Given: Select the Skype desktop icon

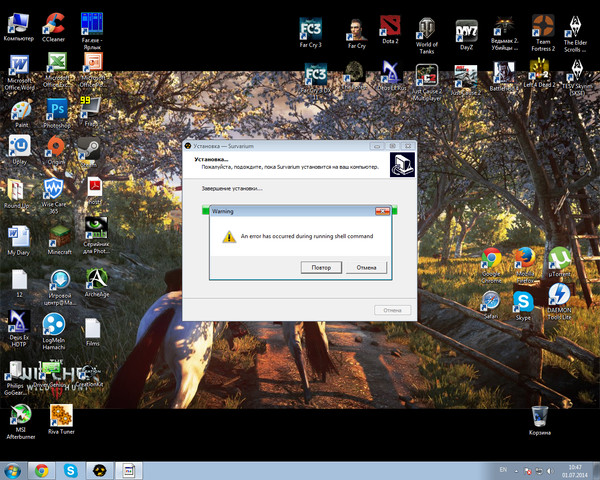Looking at the screenshot, I should coord(523,306).
